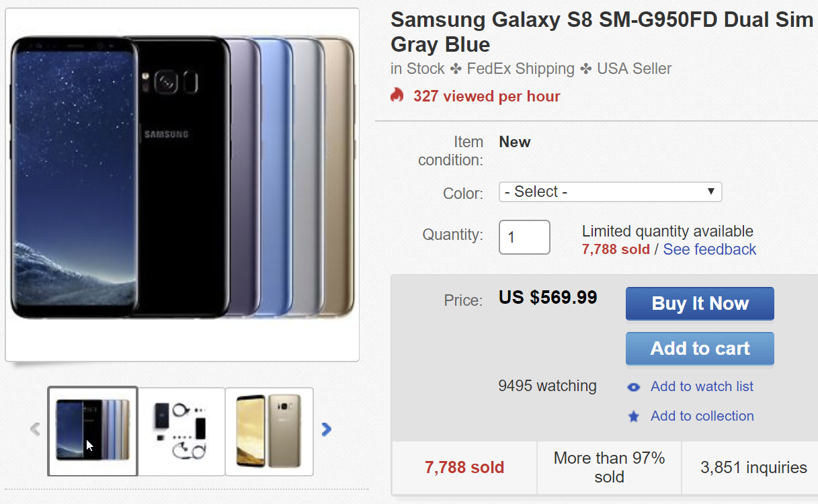Click the star icon next to Add to collection
The width and height of the screenshot is (818, 504).
pos(632,416)
